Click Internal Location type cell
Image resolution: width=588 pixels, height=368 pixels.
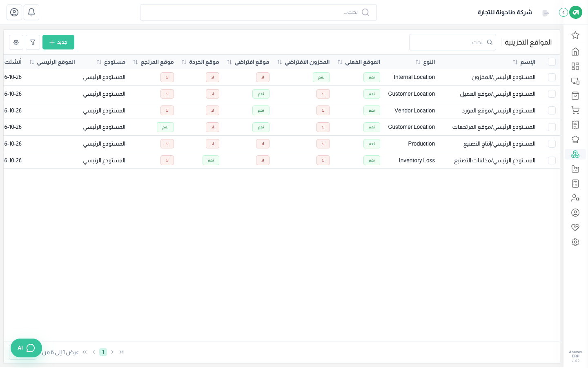(x=414, y=77)
